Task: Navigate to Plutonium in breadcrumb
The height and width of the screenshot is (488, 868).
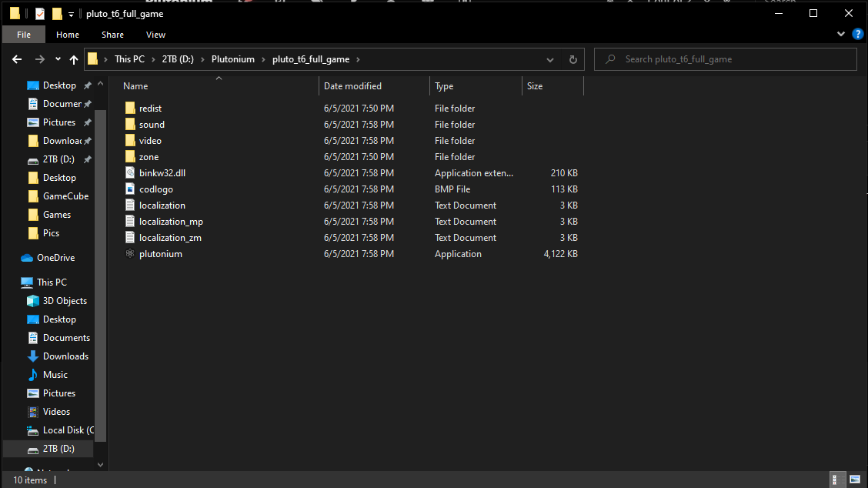Action: (x=233, y=59)
